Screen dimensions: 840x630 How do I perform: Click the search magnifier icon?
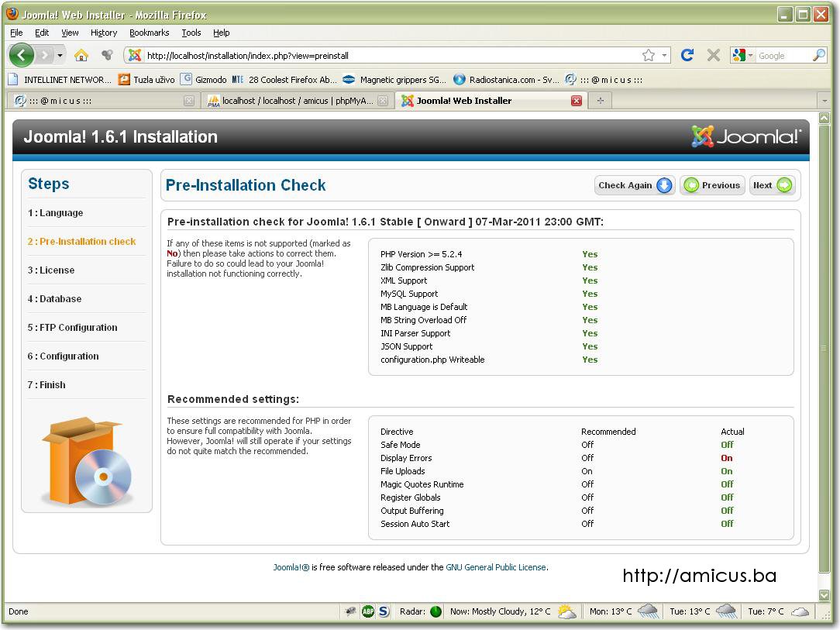coord(819,55)
